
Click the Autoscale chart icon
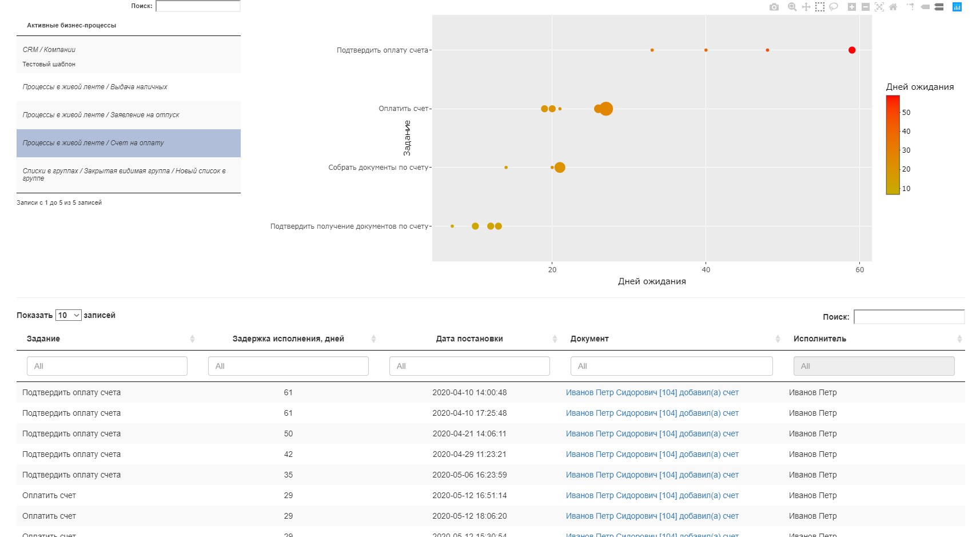pyautogui.click(x=879, y=7)
